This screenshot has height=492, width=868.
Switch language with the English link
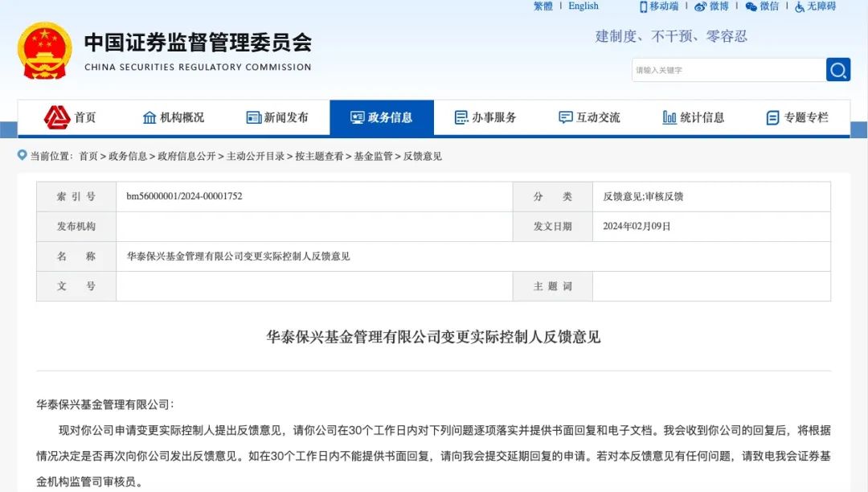[583, 6]
